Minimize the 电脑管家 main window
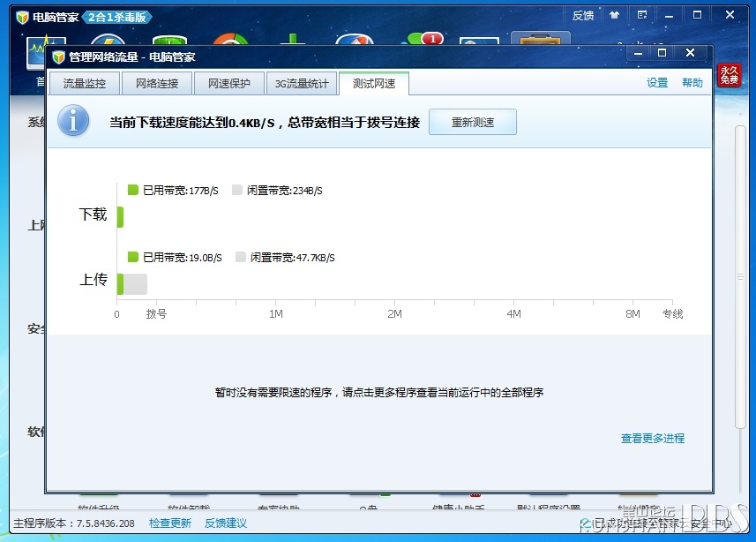 point(669,15)
